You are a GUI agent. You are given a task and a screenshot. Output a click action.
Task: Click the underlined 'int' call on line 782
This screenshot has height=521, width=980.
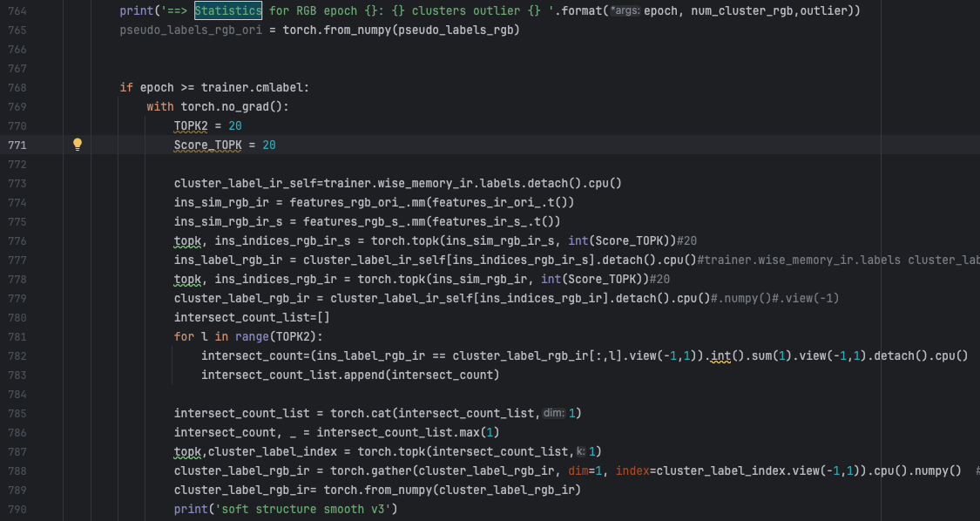click(x=720, y=355)
